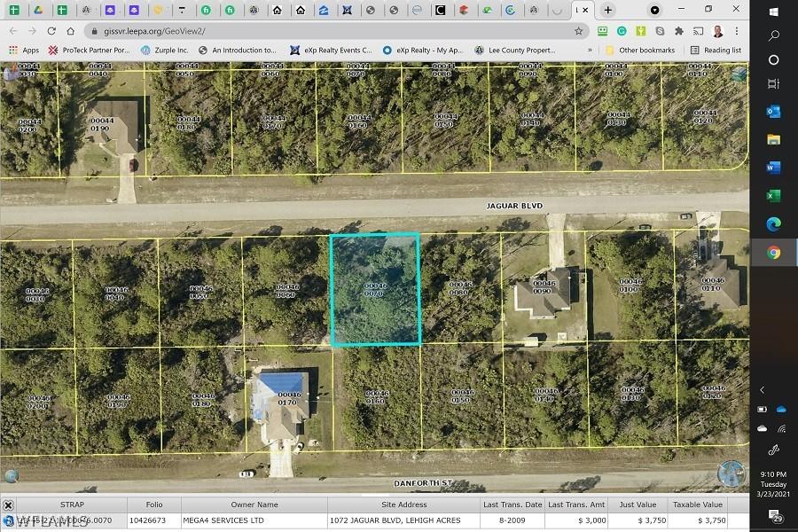Click the browser back navigation arrow
This screenshot has height=532, width=798.
(15, 29)
